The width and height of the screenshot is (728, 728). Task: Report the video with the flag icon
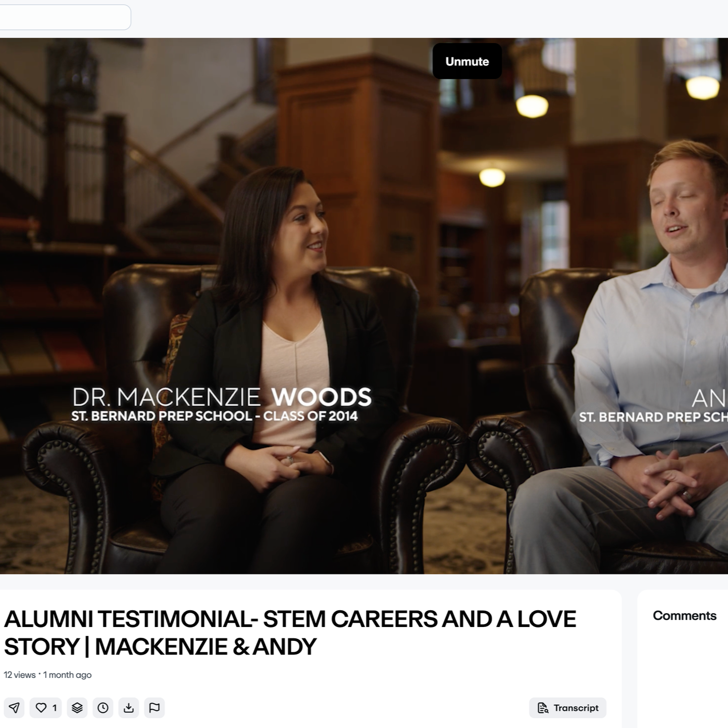coord(155,708)
